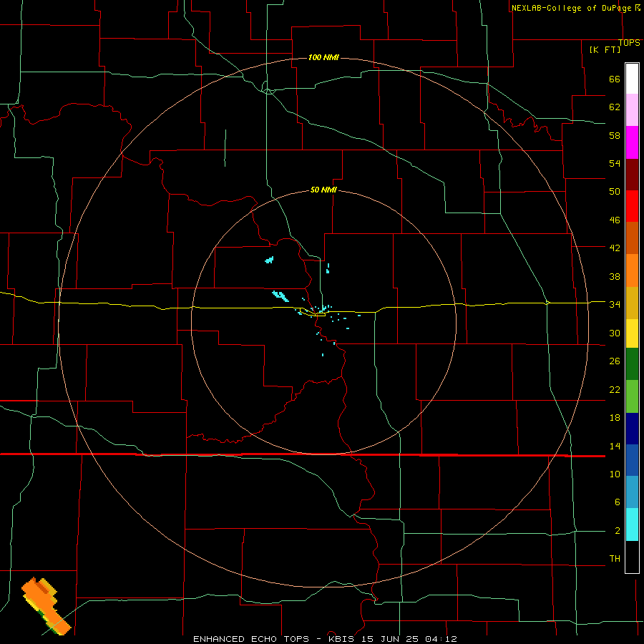Click the burnt orange 46 kft swatch
644x644 pixels.
pyautogui.click(x=632, y=238)
